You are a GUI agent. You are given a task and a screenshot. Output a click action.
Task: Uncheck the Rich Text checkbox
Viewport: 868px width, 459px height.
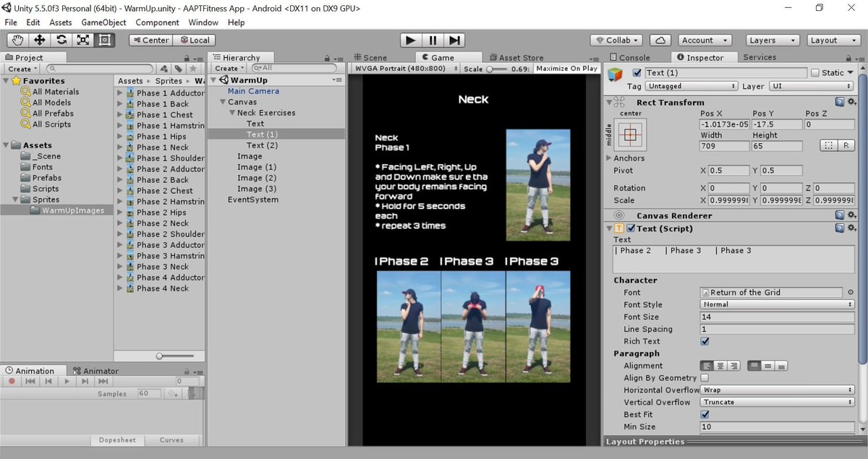705,341
